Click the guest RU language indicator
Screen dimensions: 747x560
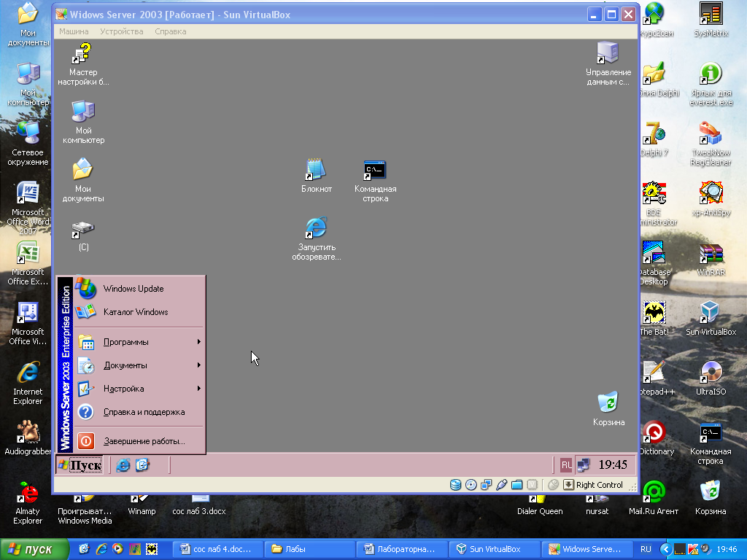click(x=565, y=464)
